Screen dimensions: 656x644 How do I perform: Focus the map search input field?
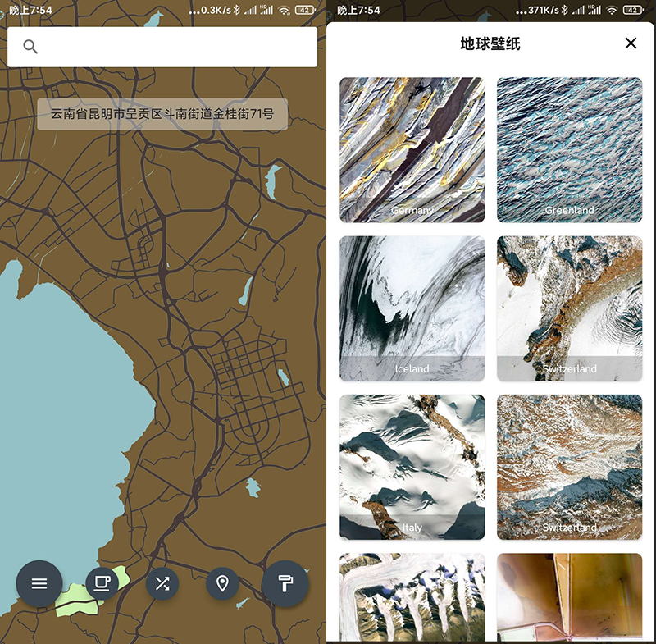(x=162, y=47)
